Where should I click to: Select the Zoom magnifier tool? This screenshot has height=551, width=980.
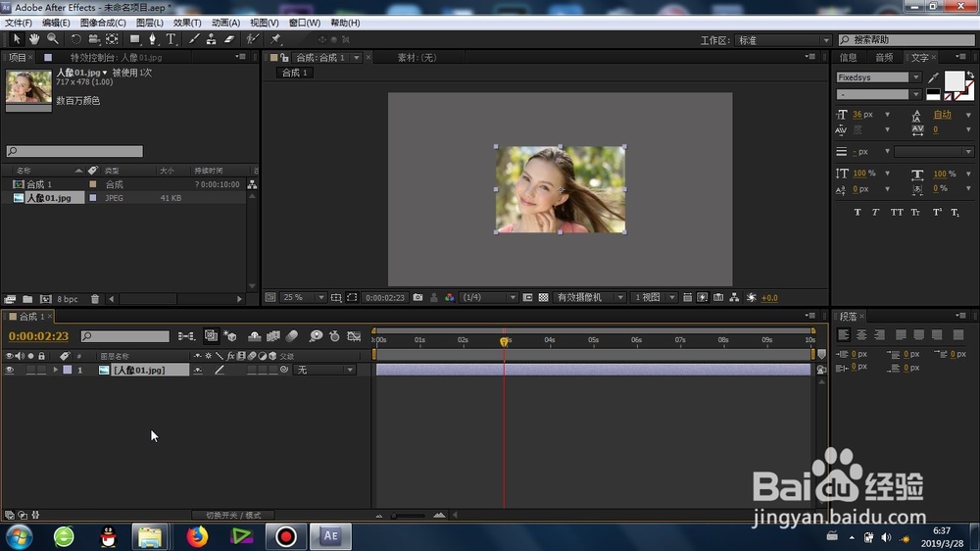[53, 39]
